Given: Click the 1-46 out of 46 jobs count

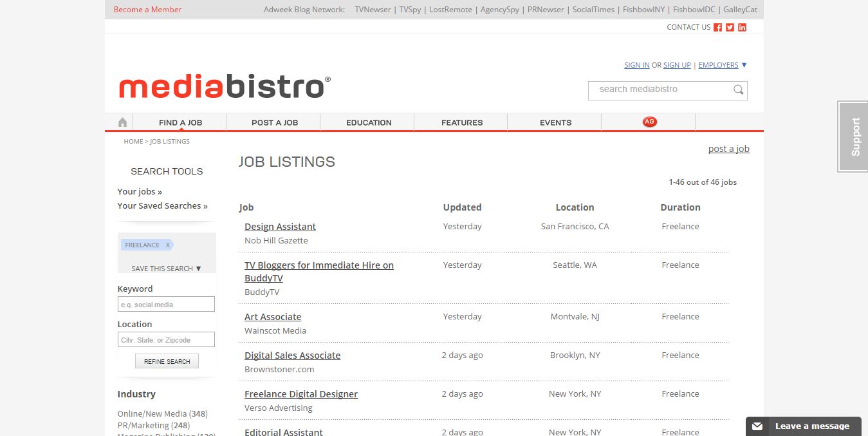Looking at the screenshot, I should [x=703, y=182].
